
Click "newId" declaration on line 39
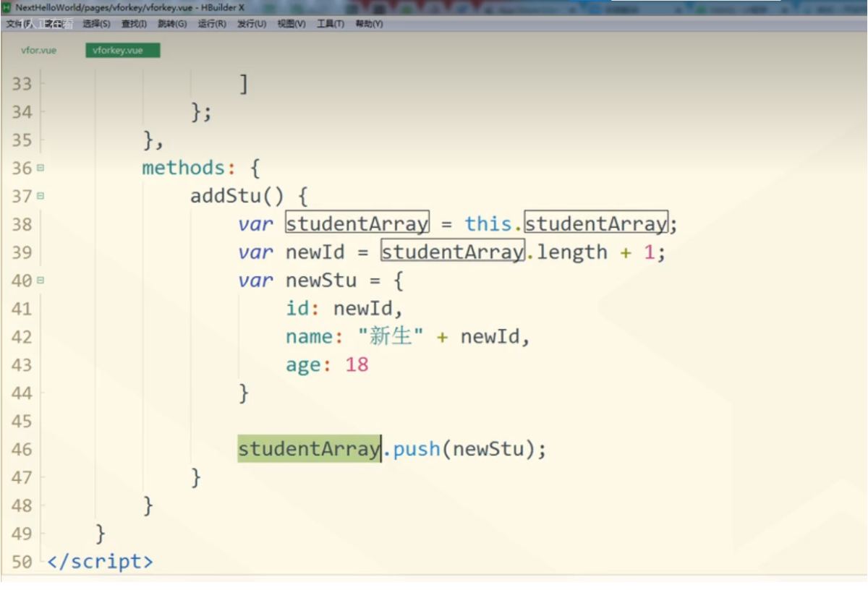click(x=315, y=252)
